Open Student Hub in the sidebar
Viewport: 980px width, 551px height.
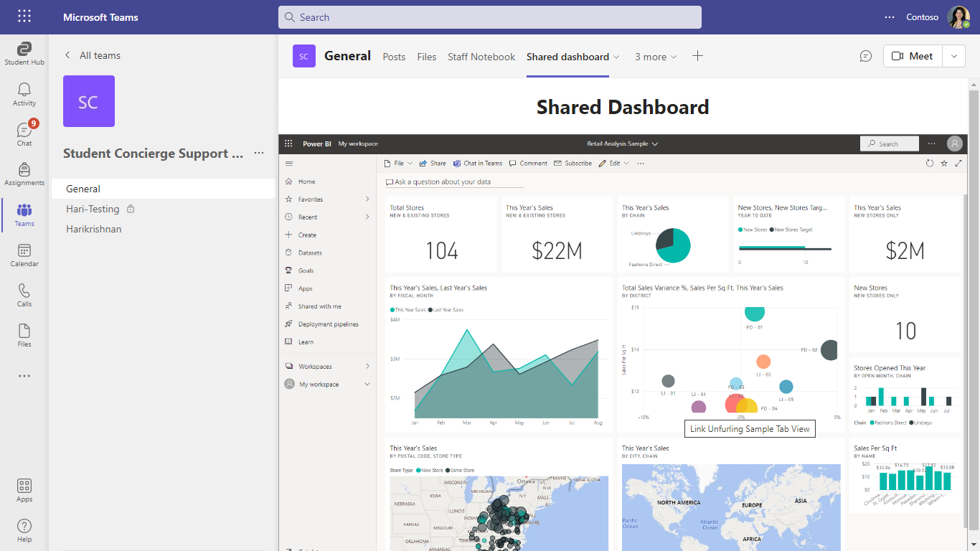point(24,54)
